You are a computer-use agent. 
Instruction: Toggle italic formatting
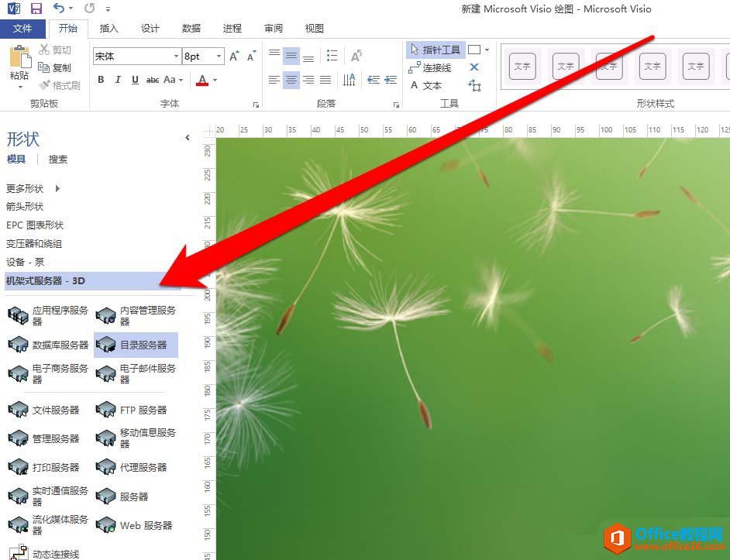[116, 80]
